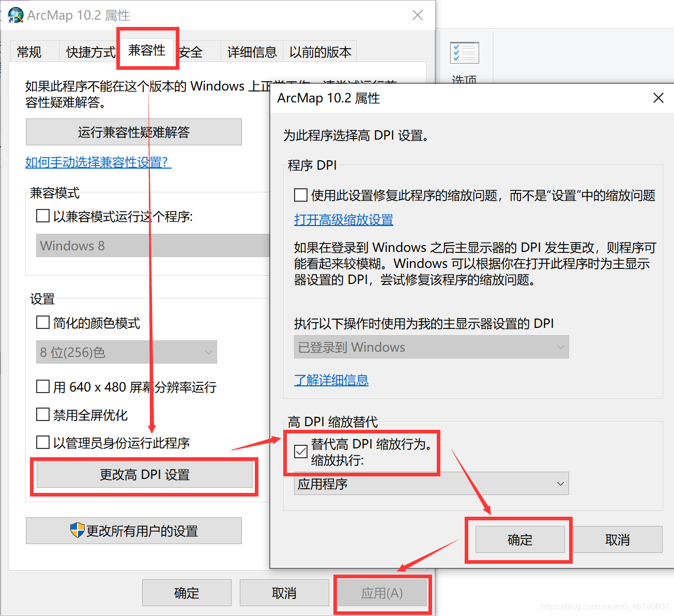The width and height of the screenshot is (674, 616).
Task: Click the 为此程序选择高 DPI 设置 heading text
Action: click(356, 136)
